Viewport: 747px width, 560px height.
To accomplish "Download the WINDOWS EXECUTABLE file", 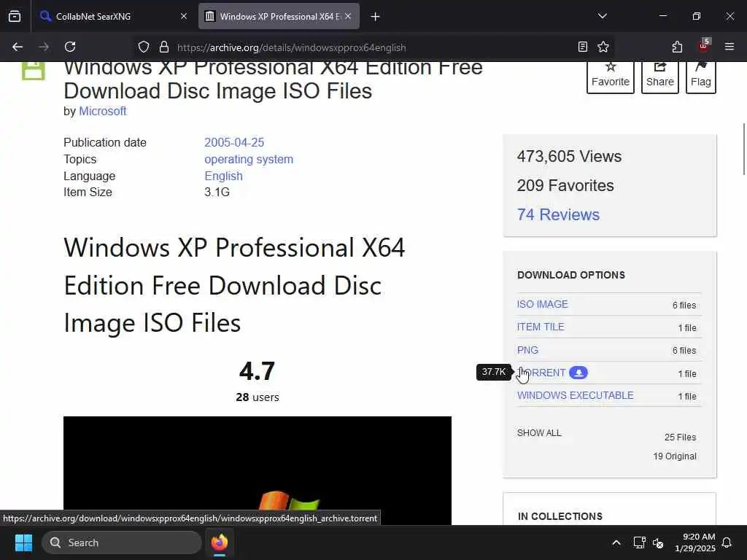I will coord(576,396).
